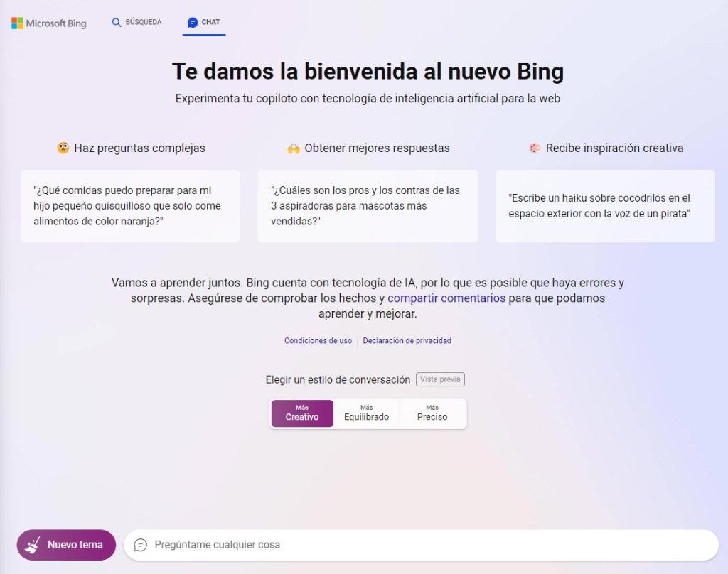Open Condiciones de uso link

coord(318,340)
